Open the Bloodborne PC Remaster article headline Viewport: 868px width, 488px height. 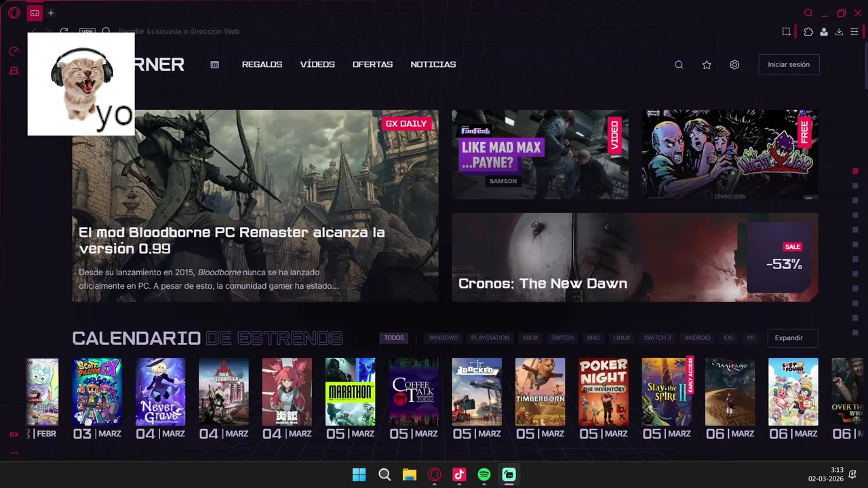(x=231, y=240)
